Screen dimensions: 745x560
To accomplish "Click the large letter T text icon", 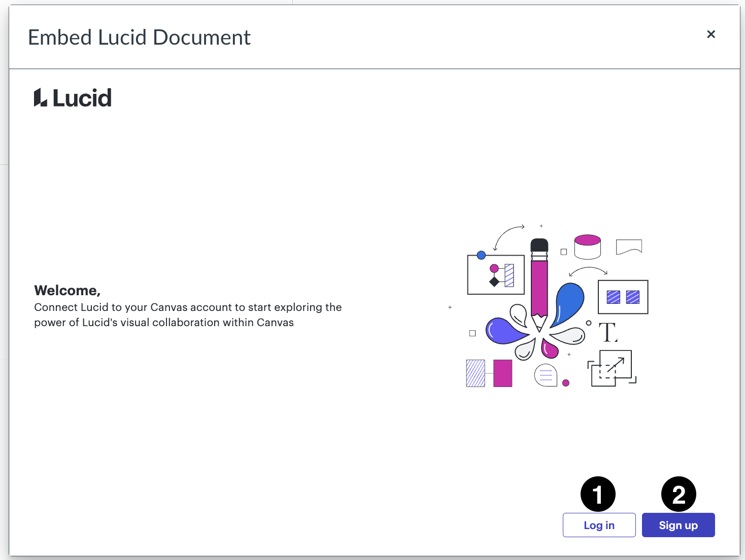I will click(x=607, y=332).
